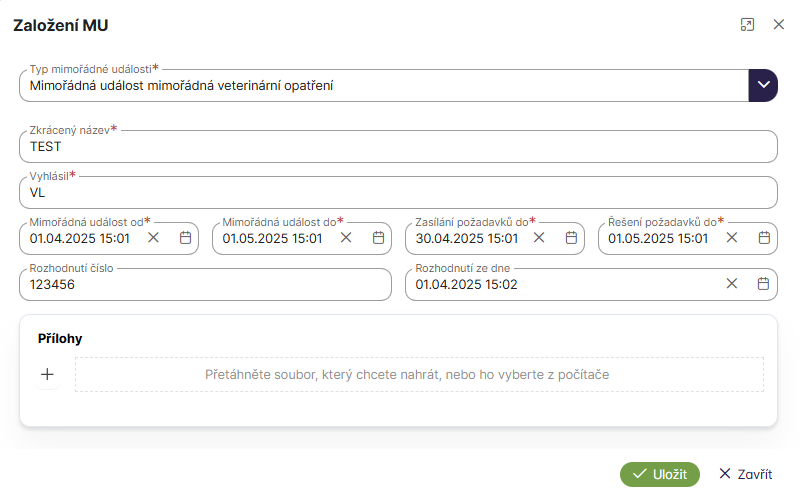Expand the 'Typ mimořádné události' dropdown arrow
The image size is (800, 495).
[x=763, y=86]
